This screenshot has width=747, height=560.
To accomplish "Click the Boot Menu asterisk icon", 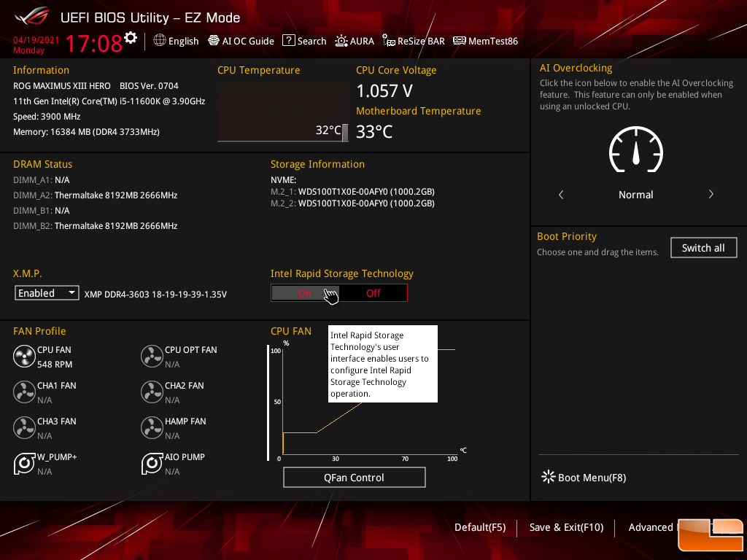I will click(x=549, y=477).
